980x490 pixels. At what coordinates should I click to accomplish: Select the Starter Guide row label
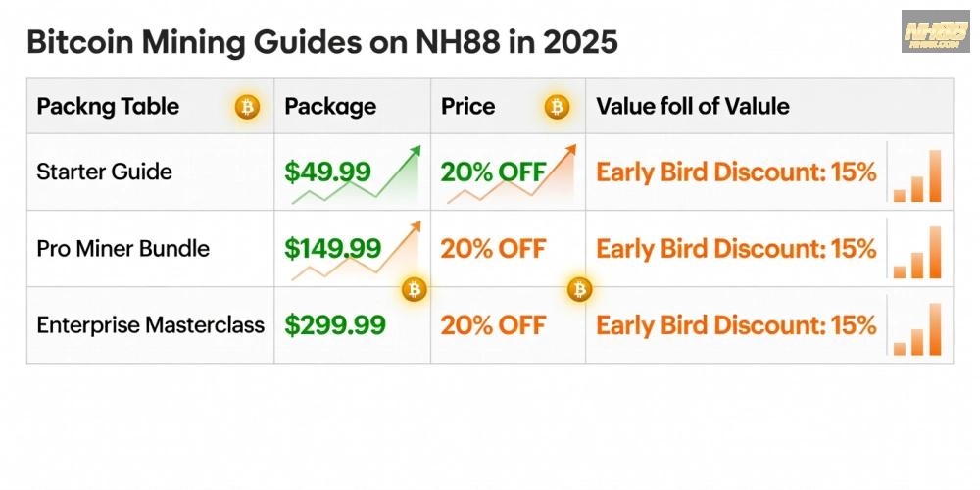pyautogui.click(x=104, y=172)
